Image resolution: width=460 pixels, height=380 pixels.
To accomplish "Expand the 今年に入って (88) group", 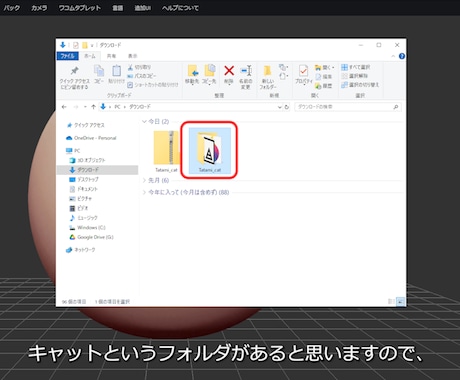I will pos(144,192).
